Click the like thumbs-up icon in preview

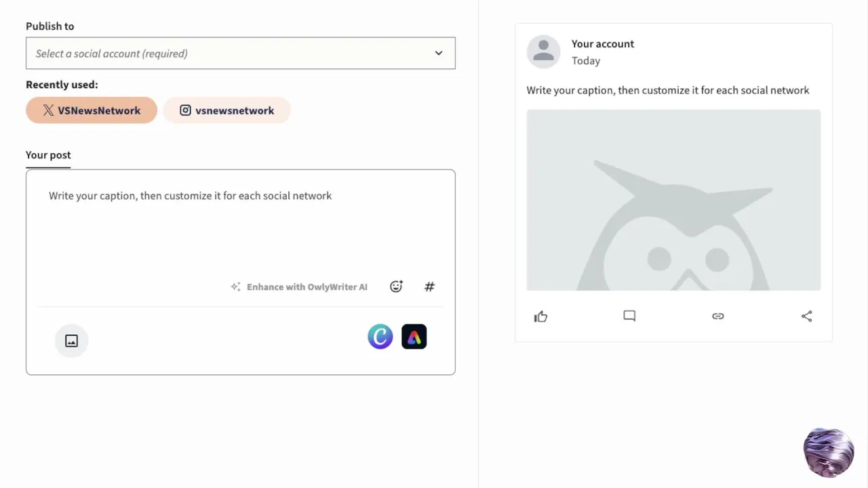tap(540, 317)
